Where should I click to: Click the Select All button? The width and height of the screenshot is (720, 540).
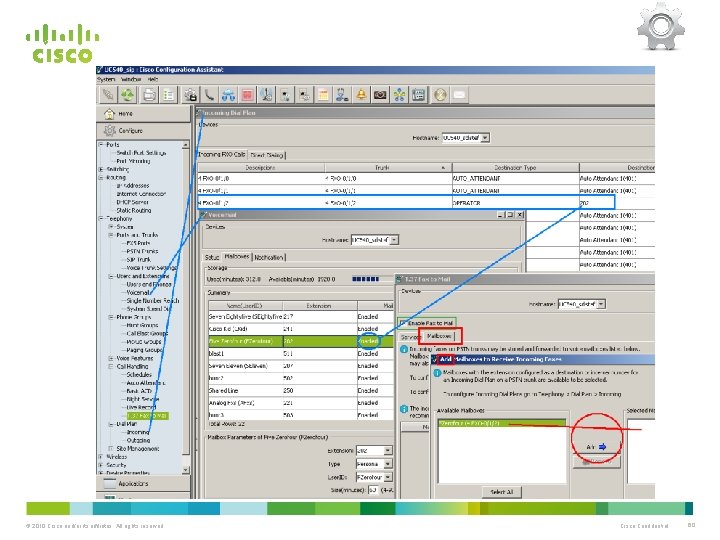coord(501,492)
